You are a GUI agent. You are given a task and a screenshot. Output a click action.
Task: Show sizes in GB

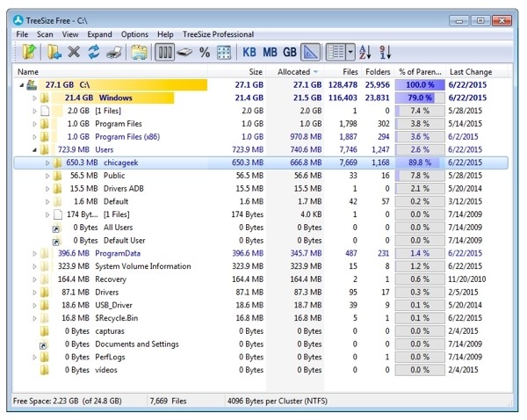pyautogui.click(x=290, y=53)
